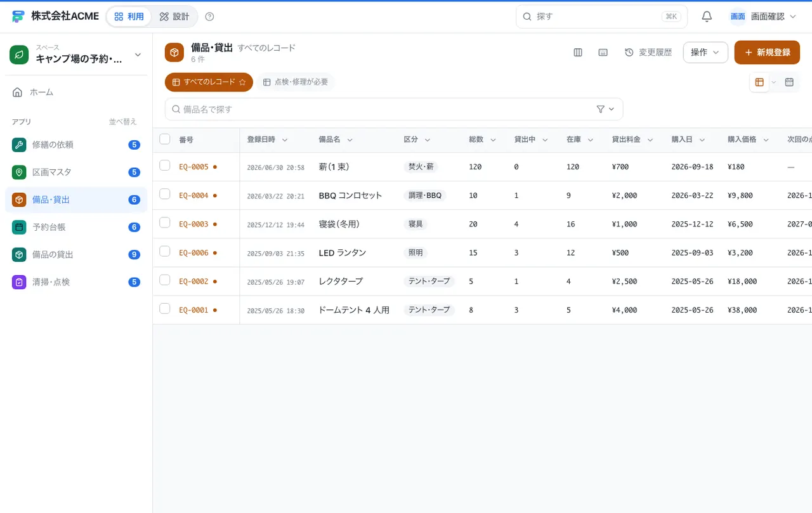Image resolution: width=812 pixels, height=513 pixels.
Task: Open record EQ-0002 link
Action: click(193, 282)
